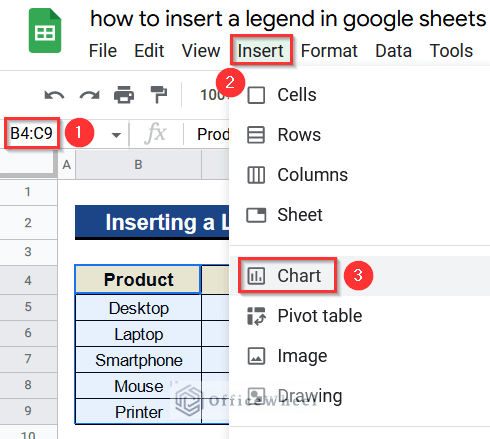Choose Chart from the Insert menu

coord(360,276)
